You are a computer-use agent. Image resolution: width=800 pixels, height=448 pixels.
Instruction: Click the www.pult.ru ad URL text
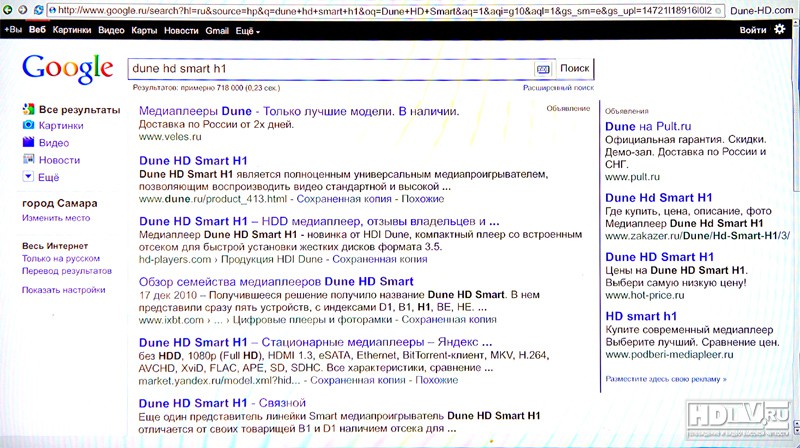click(632, 177)
